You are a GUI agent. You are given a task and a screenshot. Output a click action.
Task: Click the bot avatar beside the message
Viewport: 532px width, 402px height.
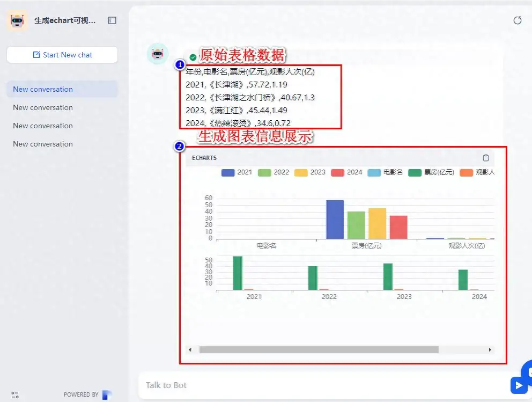point(158,54)
